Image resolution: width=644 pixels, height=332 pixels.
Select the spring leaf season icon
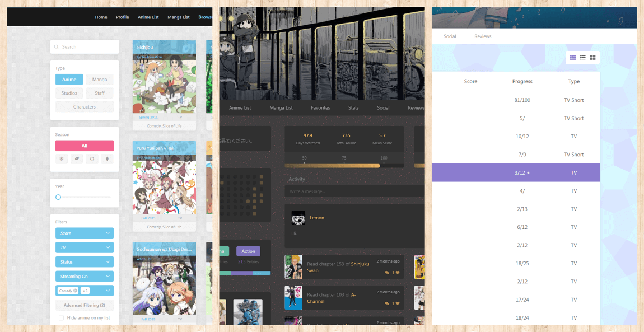tap(77, 159)
